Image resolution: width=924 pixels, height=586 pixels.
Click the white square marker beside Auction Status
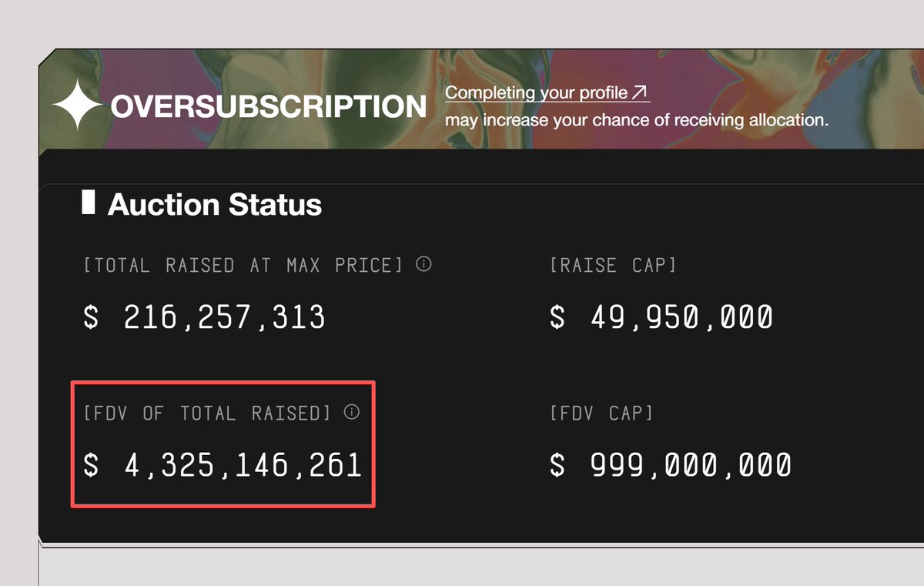tap(89, 203)
